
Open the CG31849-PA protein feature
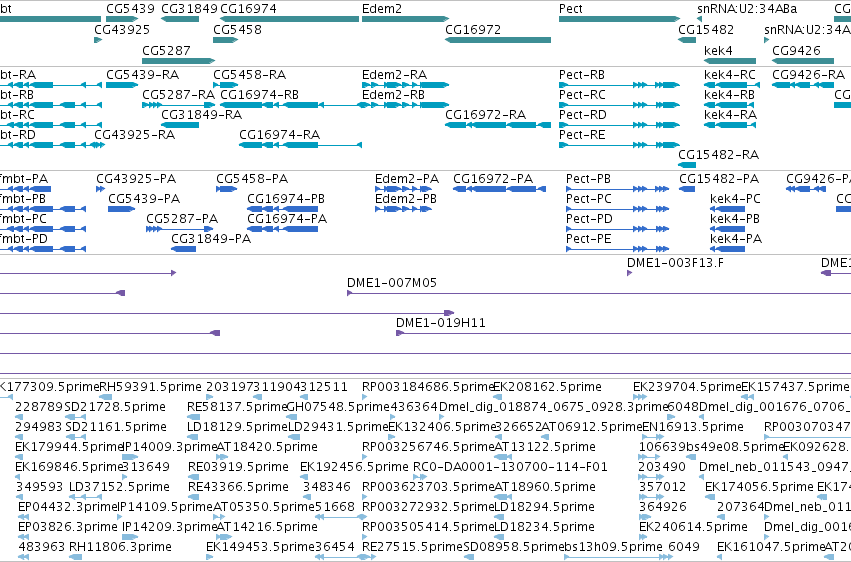[x=183, y=249]
